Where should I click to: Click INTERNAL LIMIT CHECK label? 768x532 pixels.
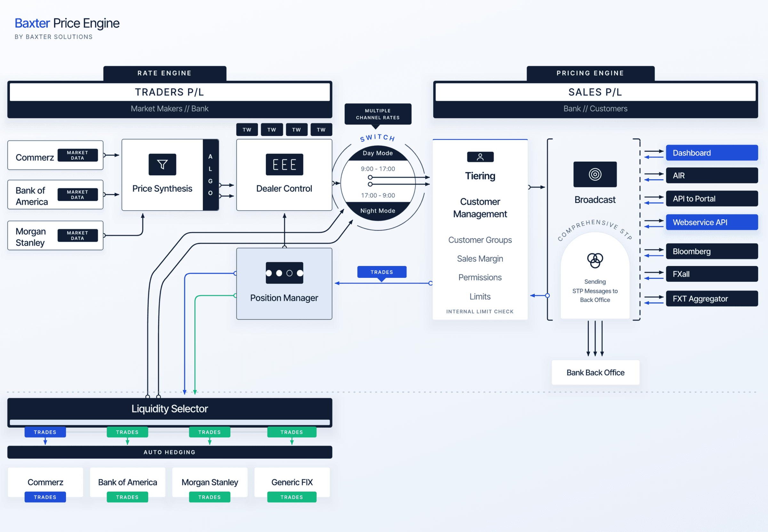click(x=480, y=312)
